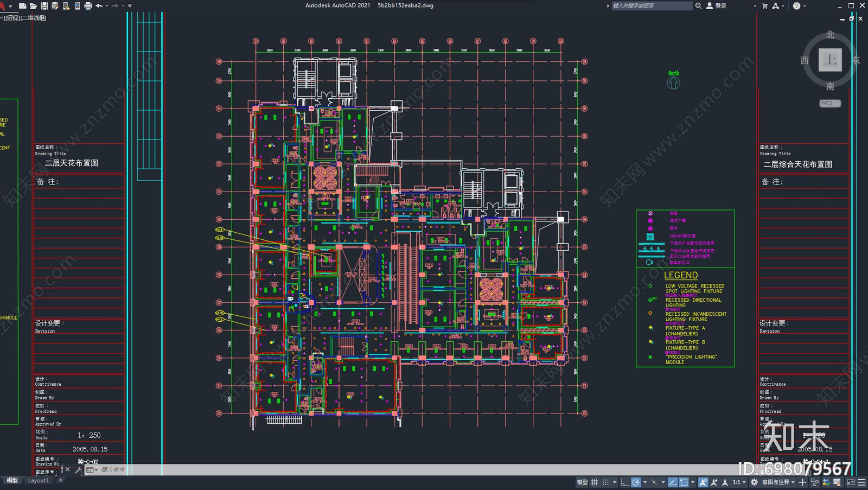Expand the Help dropdown arrow
This screenshot has width=868, height=490.
click(x=805, y=6)
